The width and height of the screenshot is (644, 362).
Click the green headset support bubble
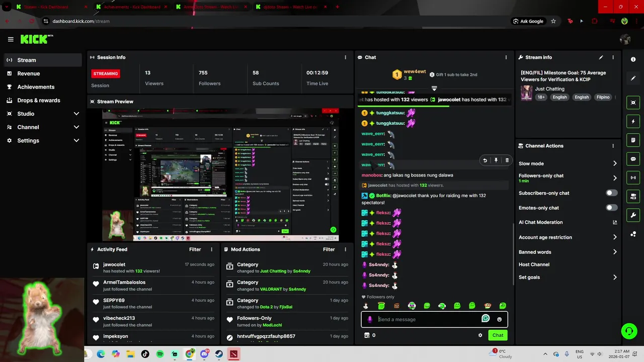point(629,331)
